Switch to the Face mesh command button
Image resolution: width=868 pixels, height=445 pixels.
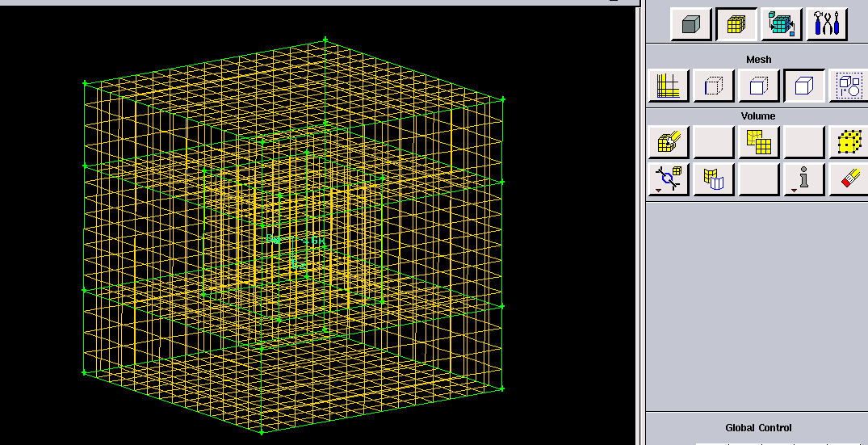pos(758,85)
